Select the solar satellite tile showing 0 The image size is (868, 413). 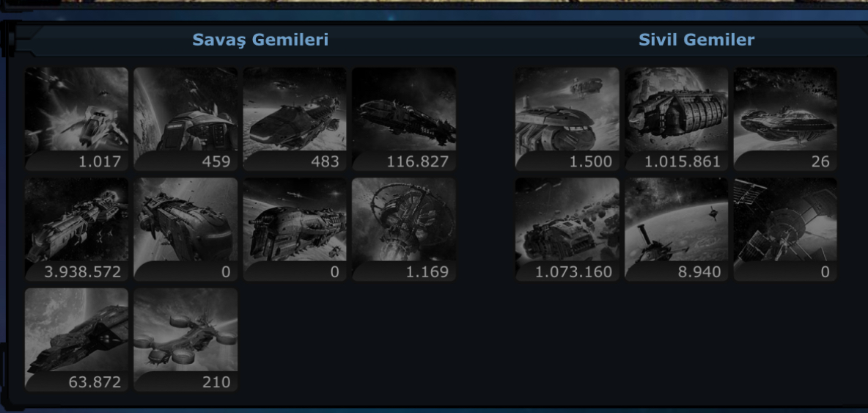click(x=785, y=229)
